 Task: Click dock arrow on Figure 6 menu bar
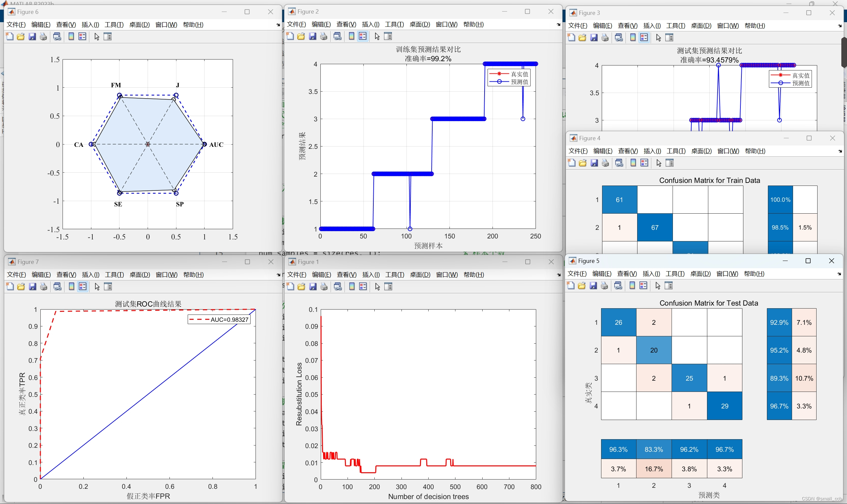[278, 25]
